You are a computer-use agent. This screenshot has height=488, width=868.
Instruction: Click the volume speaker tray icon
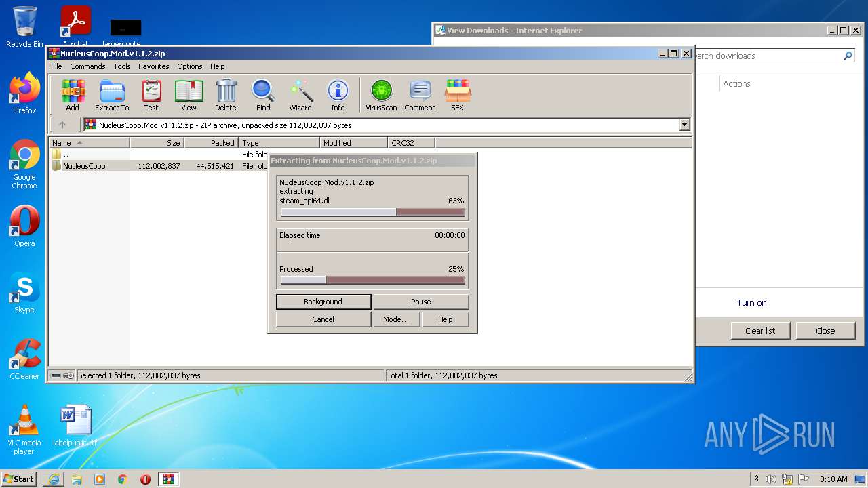click(771, 479)
